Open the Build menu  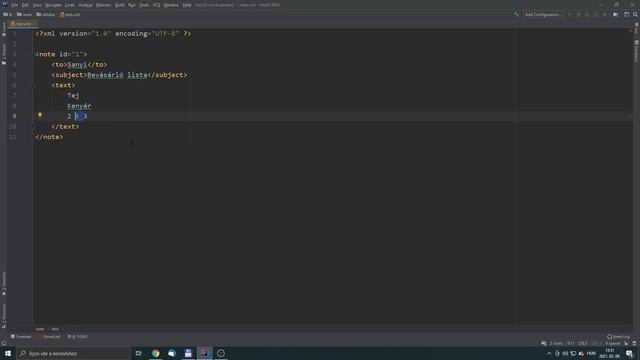[x=120, y=5]
